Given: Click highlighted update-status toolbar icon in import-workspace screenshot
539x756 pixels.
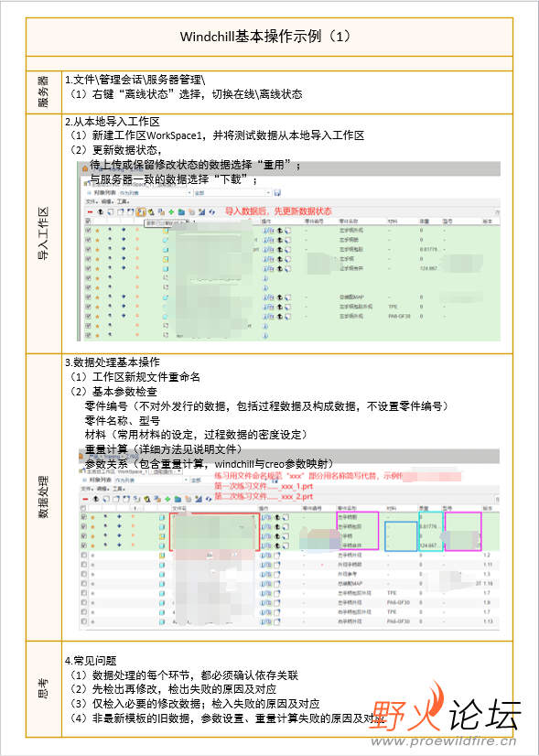Looking at the screenshot, I should 141,212.
